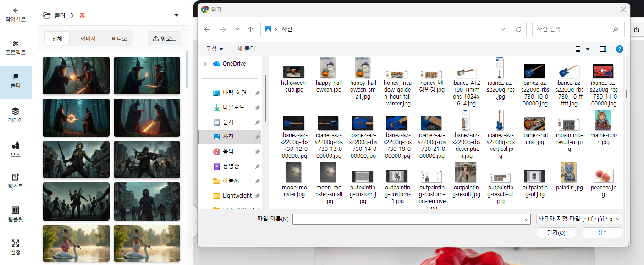Image resolution: width=644 pixels, height=265 pixels.
Task: Select the peaches.jpg file
Action: (x=603, y=182)
